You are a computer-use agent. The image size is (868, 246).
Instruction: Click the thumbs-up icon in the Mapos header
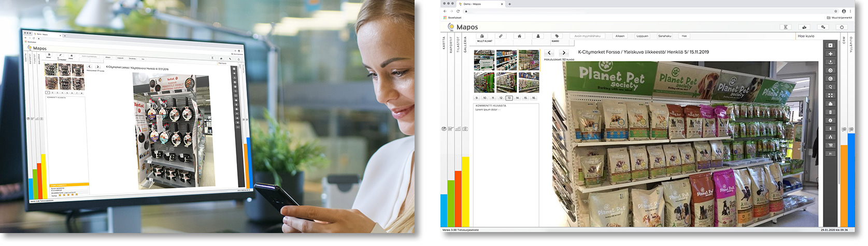point(804,27)
